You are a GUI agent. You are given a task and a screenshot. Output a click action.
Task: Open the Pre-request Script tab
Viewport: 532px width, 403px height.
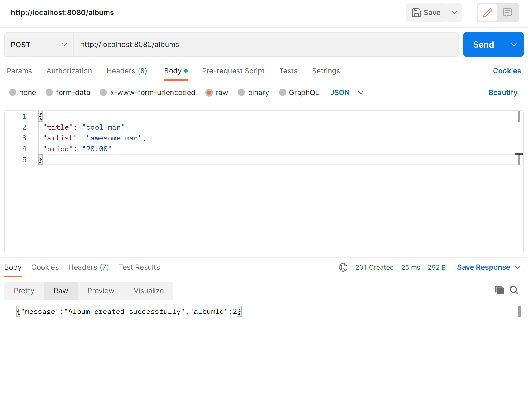click(x=233, y=71)
